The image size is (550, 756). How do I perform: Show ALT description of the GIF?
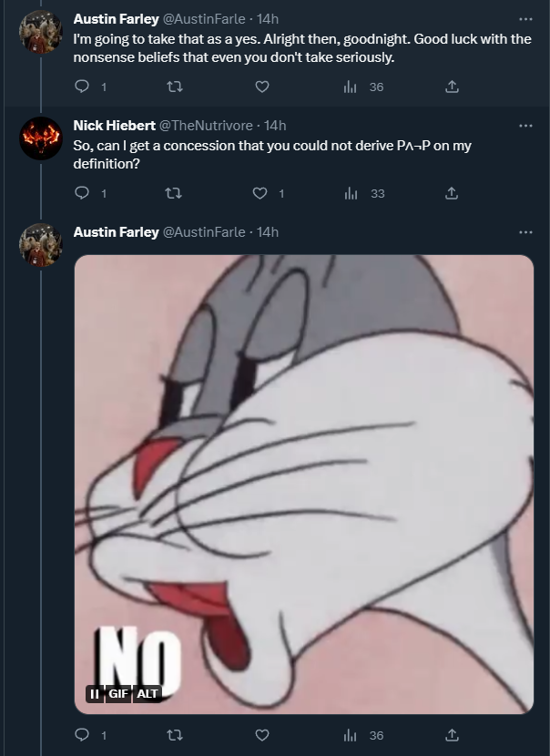click(x=148, y=693)
